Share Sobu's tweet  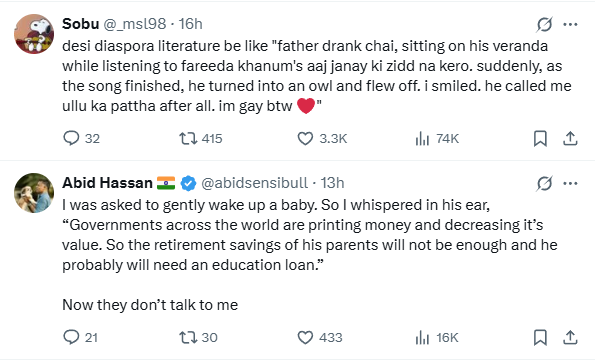[570, 139]
